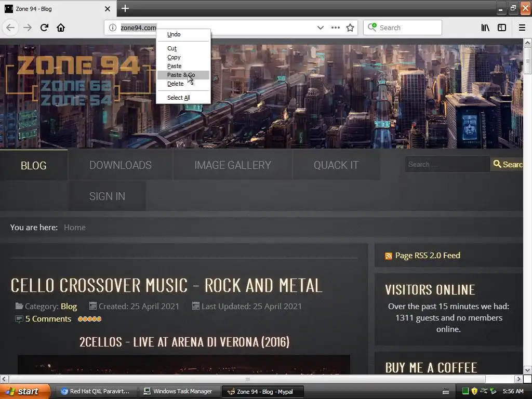Switch to Windows Task Manager taskbar item
The image size is (532, 399).
(x=179, y=391)
